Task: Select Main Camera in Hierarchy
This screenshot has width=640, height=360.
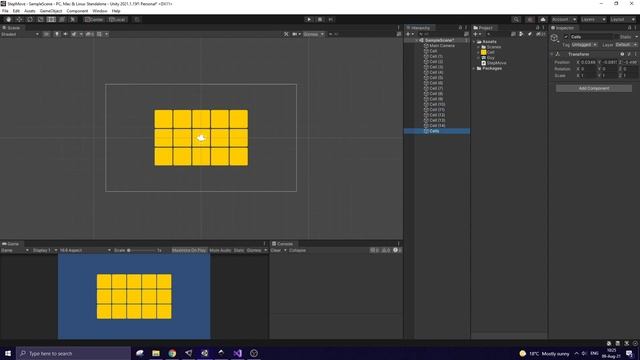Action: [442, 46]
